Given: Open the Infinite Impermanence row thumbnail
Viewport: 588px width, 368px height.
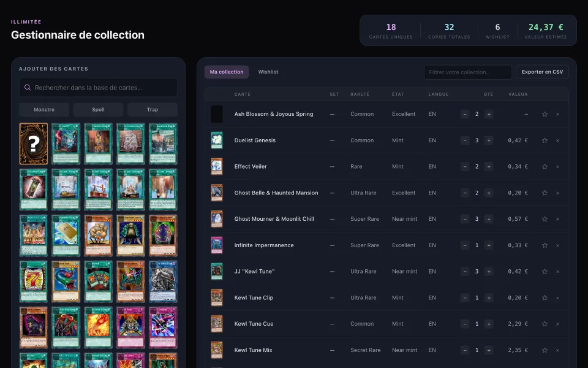Looking at the screenshot, I should 217,245.
